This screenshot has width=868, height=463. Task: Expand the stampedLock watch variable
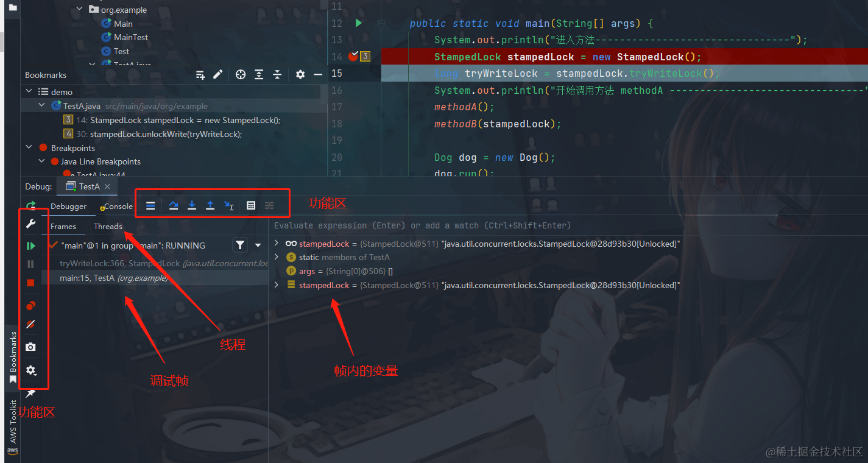point(277,244)
